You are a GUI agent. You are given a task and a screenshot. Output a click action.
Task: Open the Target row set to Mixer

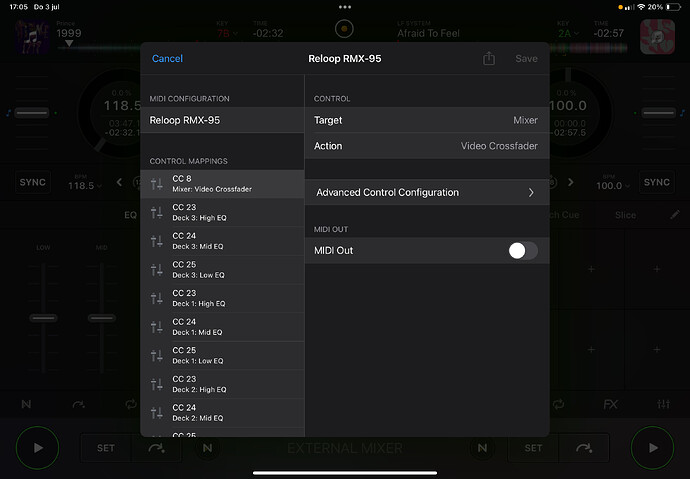(x=427, y=120)
